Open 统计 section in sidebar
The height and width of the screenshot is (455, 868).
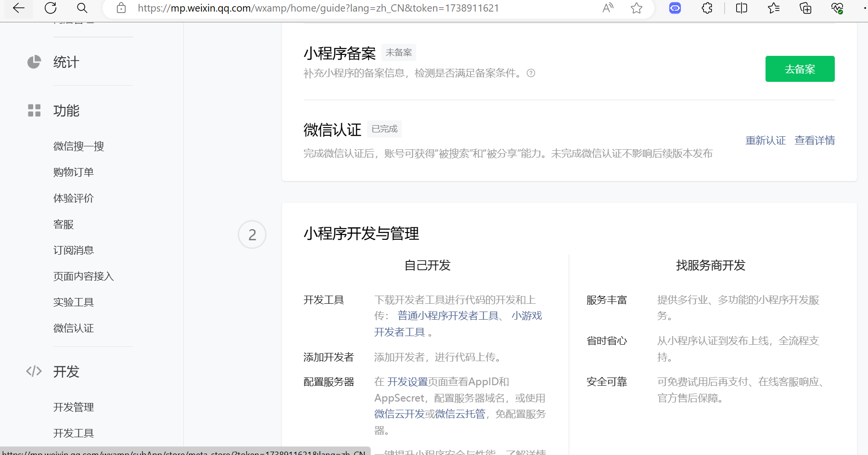(66, 62)
